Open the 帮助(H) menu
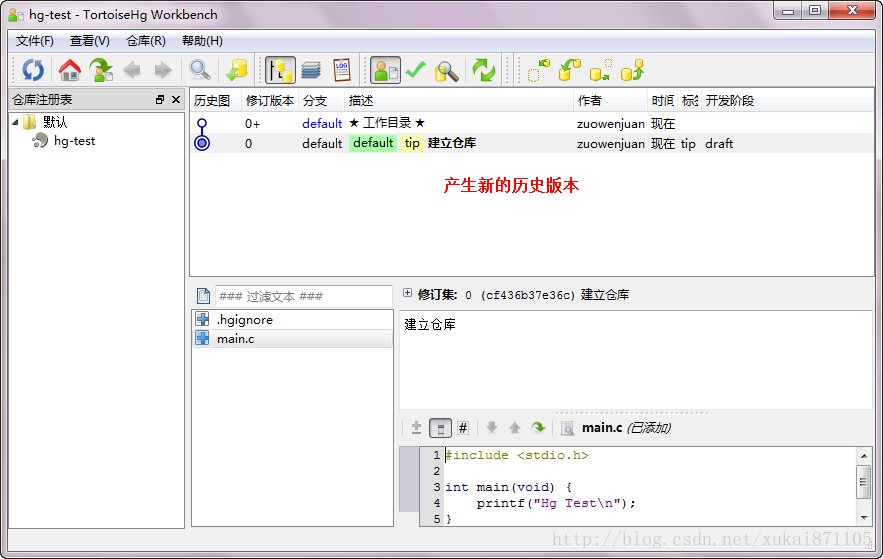 click(x=202, y=41)
